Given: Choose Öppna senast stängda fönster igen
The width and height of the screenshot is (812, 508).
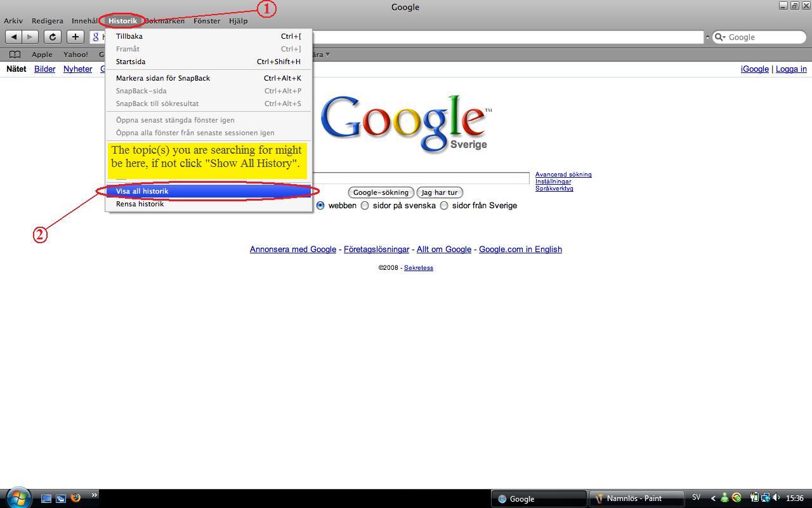Looking at the screenshot, I should [209, 120].
